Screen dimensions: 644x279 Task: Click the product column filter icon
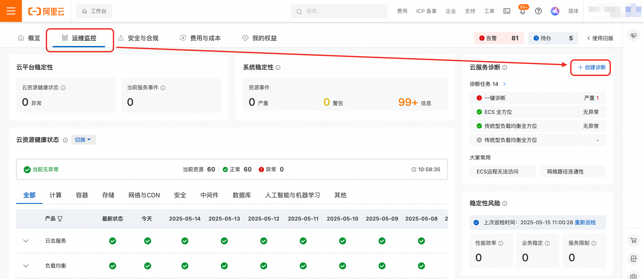[x=60, y=219]
